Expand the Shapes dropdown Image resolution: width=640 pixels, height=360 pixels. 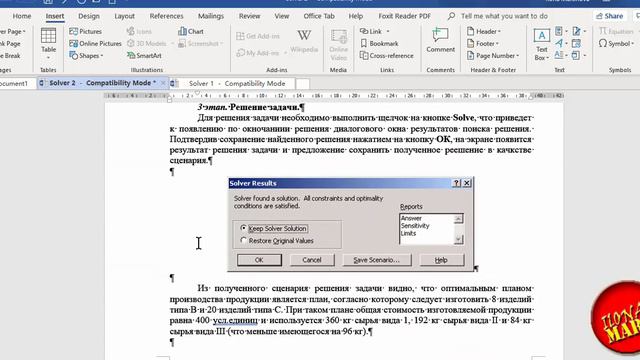click(102, 56)
